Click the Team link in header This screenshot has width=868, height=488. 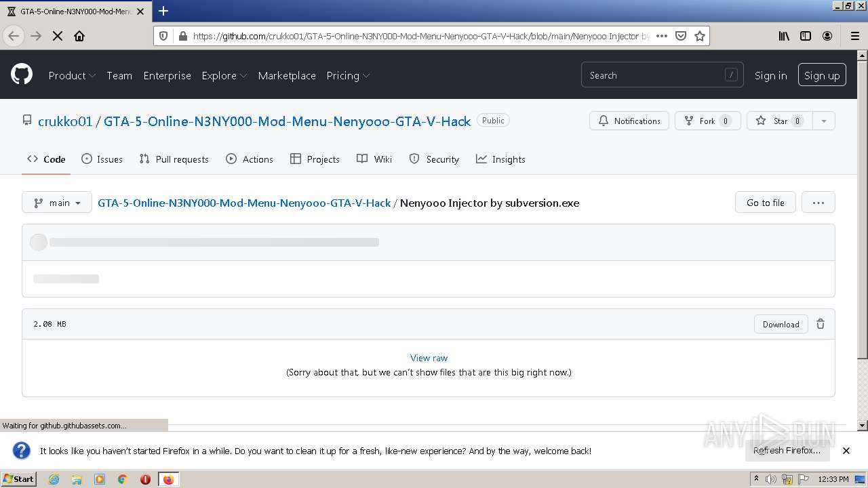(x=119, y=75)
